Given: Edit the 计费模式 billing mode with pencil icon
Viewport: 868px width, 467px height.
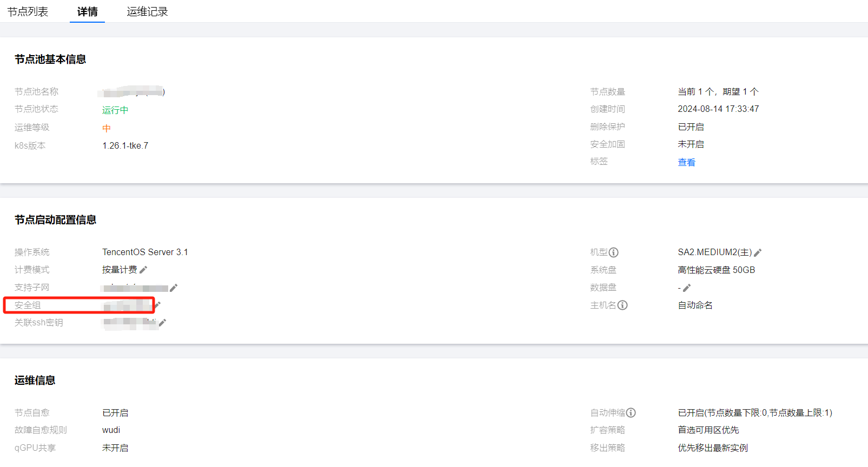Looking at the screenshot, I should click(143, 270).
